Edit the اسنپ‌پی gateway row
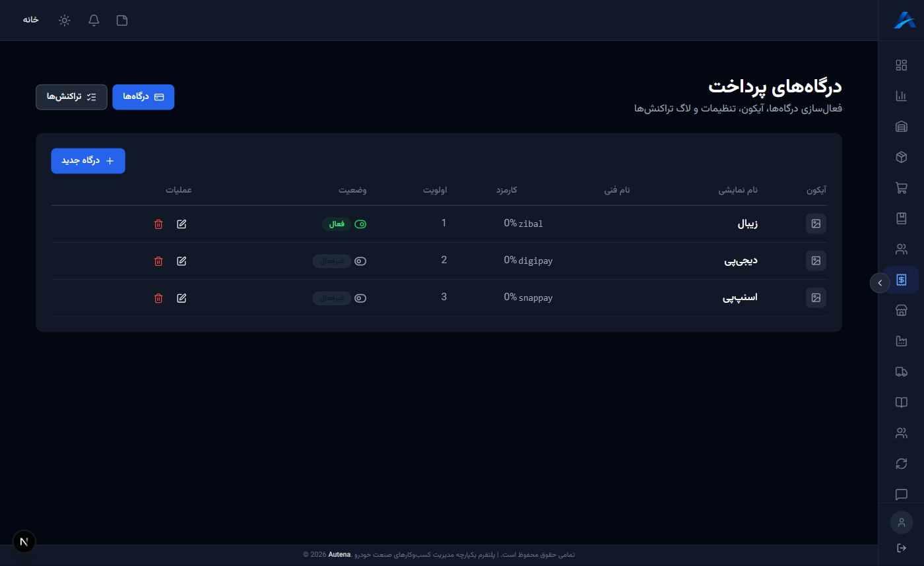Image resolution: width=924 pixels, height=566 pixels. pos(181,298)
